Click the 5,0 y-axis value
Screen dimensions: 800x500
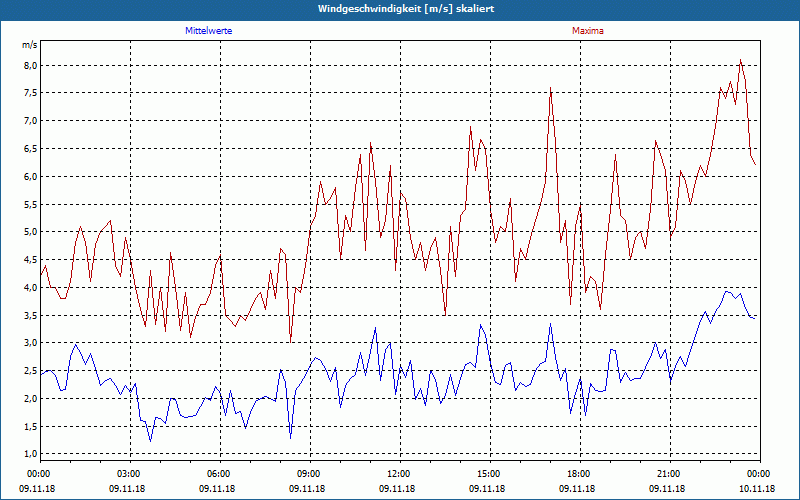29,232
